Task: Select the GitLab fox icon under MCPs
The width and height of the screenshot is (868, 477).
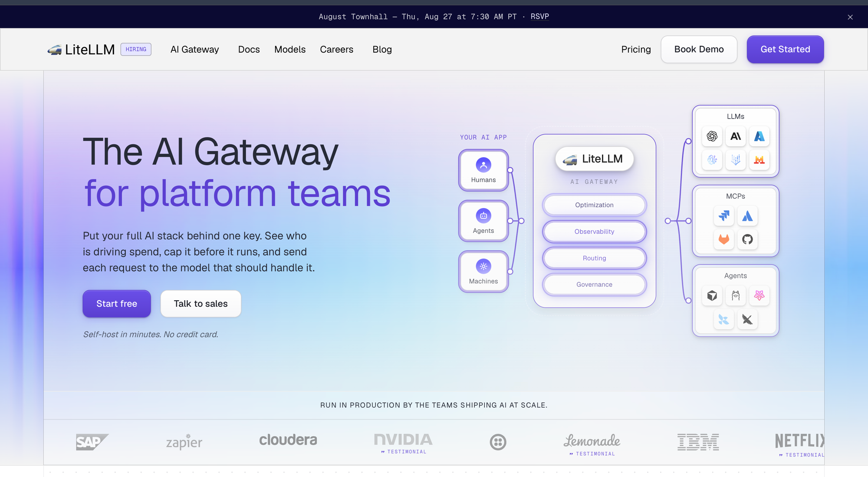Action: pyautogui.click(x=724, y=239)
